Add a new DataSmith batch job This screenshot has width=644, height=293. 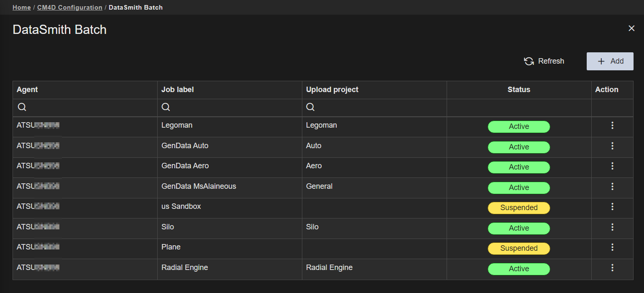point(610,61)
